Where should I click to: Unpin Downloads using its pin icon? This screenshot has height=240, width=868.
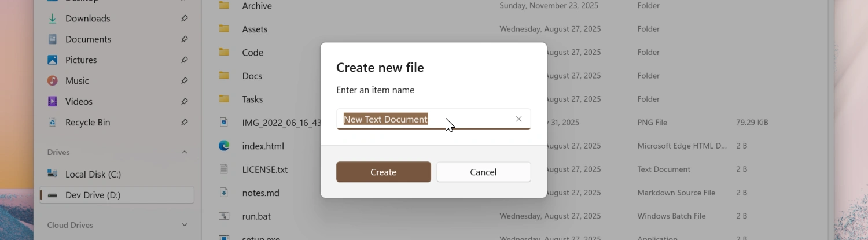pyautogui.click(x=184, y=19)
